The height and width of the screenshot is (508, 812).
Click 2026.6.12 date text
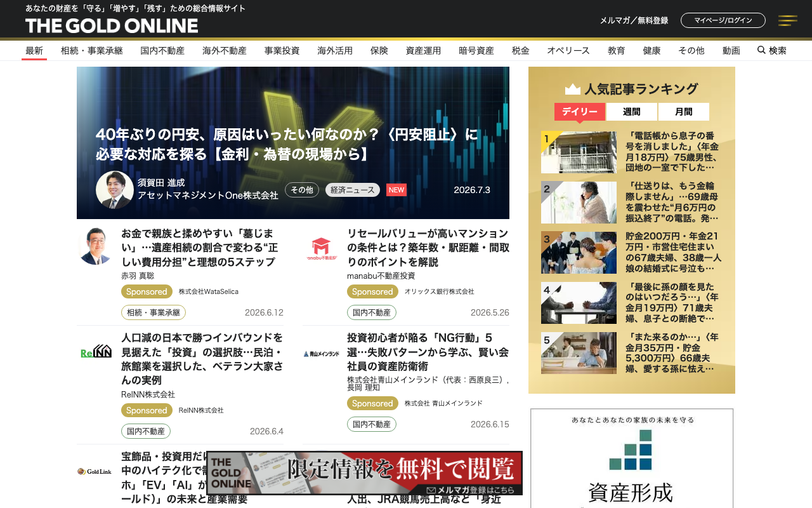[264, 312]
